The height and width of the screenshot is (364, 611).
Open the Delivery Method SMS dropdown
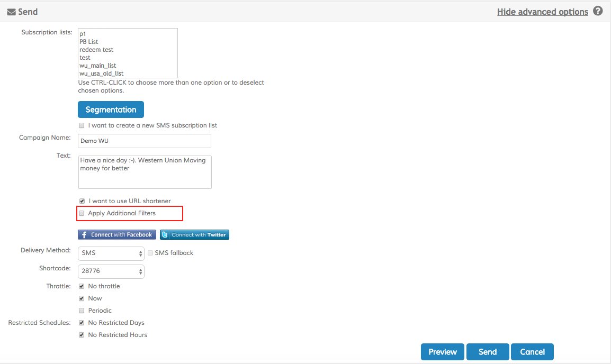pos(111,253)
